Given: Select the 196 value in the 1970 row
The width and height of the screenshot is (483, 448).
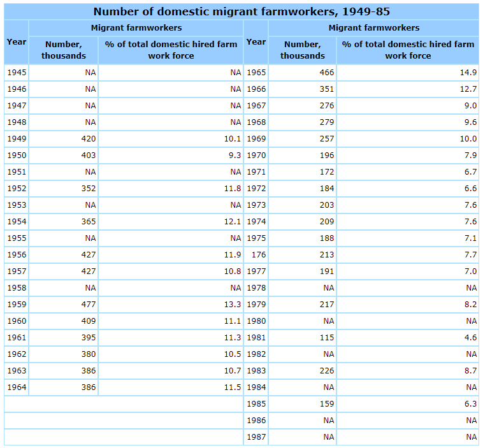Looking at the screenshot, I should [x=326, y=155].
